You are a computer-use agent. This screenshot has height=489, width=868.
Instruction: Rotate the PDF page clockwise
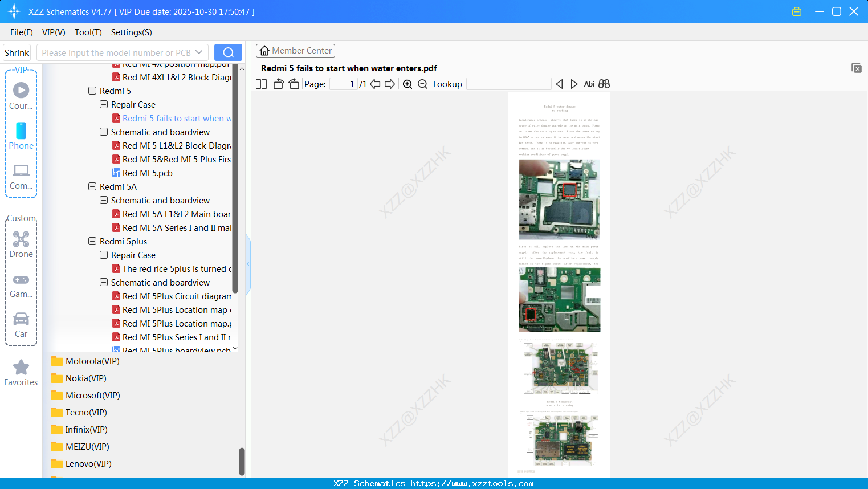[x=294, y=84]
